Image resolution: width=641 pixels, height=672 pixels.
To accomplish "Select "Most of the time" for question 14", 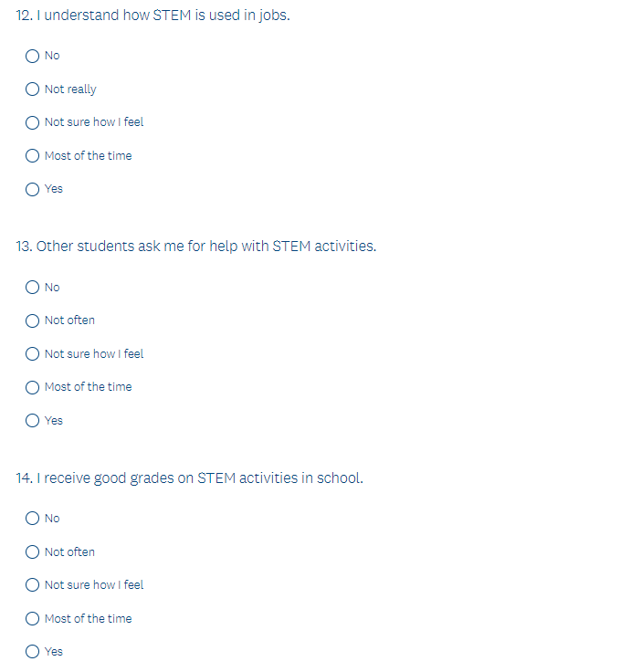I will (33, 619).
